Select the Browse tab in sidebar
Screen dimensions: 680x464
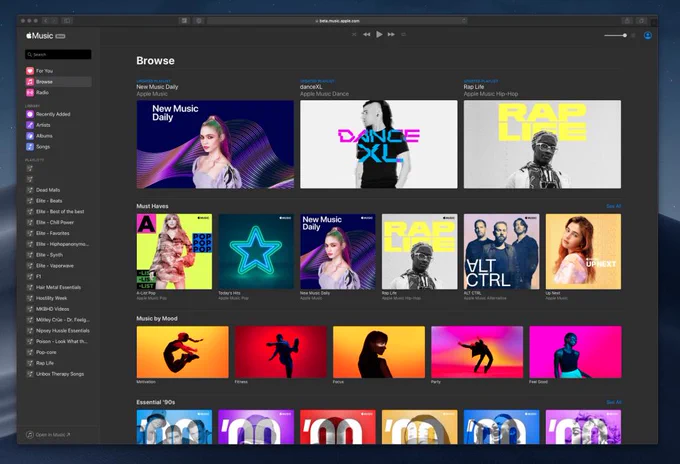pos(58,82)
